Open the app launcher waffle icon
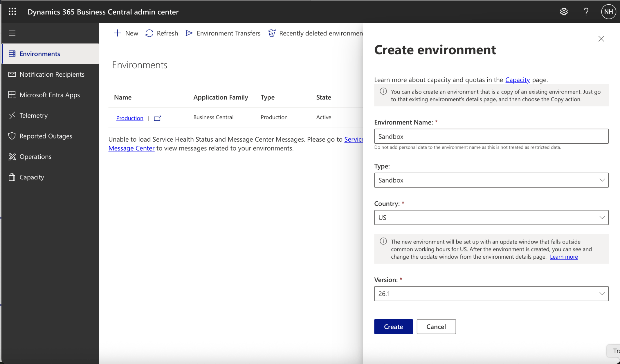620x364 pixels. pos(12,12)
